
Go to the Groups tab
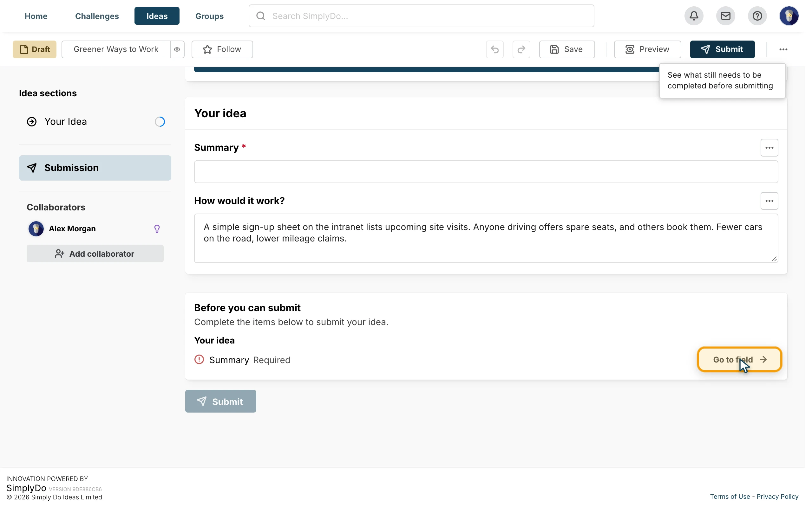(x=209, y=16)
